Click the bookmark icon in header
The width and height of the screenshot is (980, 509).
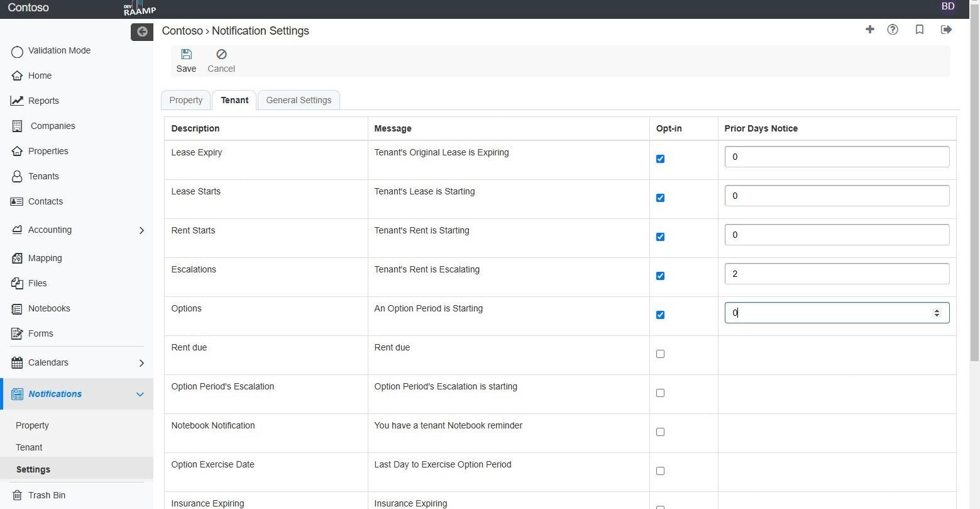click(x=920, y=30)
